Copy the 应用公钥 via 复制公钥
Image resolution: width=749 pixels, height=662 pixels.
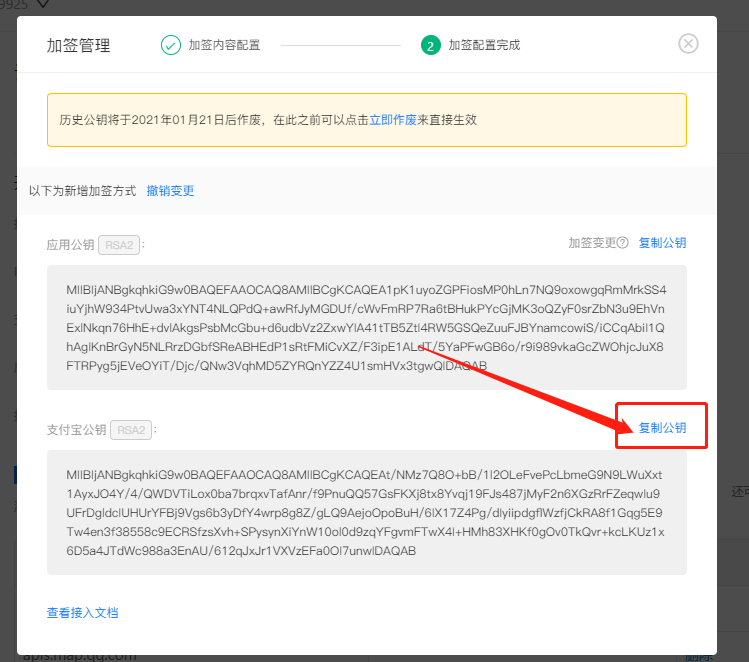pos(662,243)
